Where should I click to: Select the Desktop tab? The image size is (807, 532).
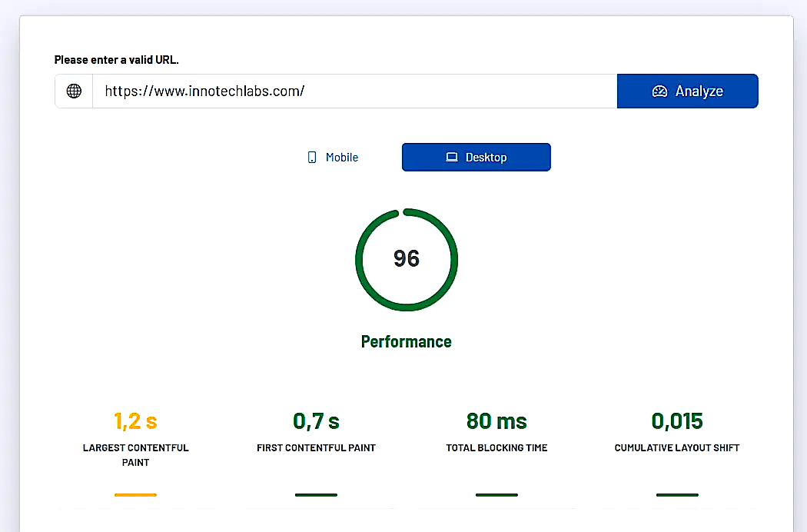(x=476, y=157)
